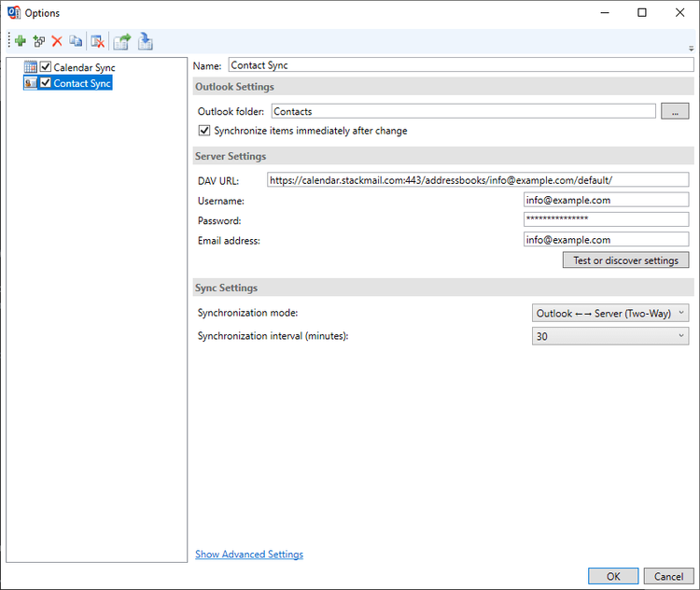Image resolution: width=700 pixels, height=590 pixels.
Task: Toggle the Calendar Sync profile checkbox
Action: (x=46, y=67)
